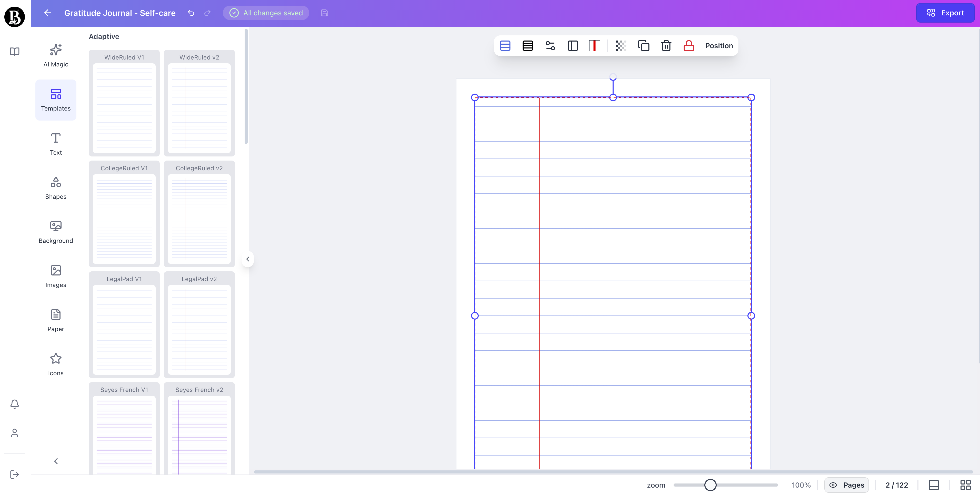Open the Paper panel
This screenshot has height=494, width=980.
[56, 320]
